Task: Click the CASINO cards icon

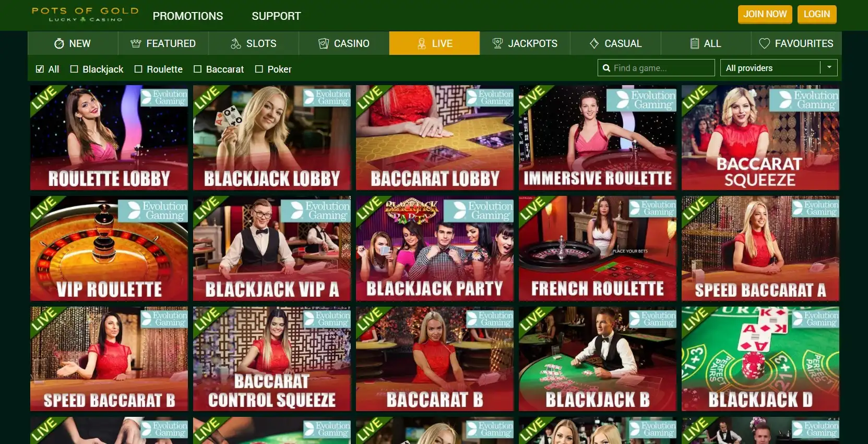Action: (324, 43)
